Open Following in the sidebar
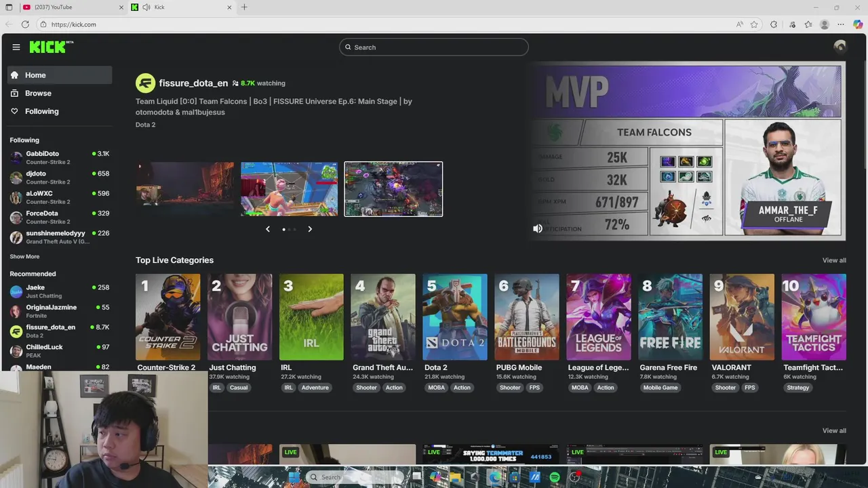The height and width of the screenshot is (488, 868). click(x=60, y=111)
